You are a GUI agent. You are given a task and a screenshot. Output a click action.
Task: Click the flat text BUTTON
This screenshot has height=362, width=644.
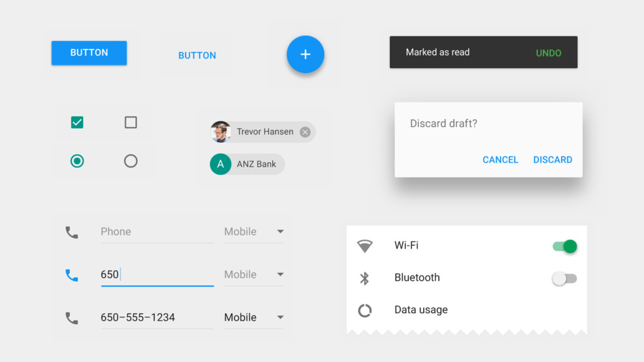(197, 55)
